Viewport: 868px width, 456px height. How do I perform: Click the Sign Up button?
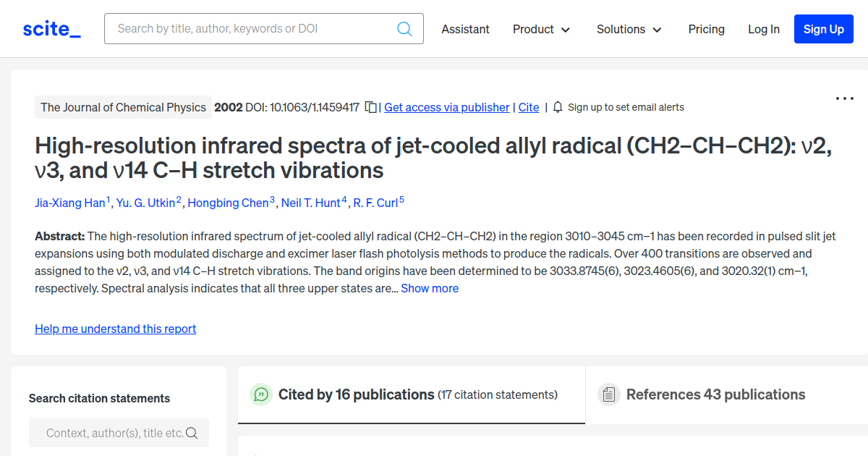coord(823,29)
